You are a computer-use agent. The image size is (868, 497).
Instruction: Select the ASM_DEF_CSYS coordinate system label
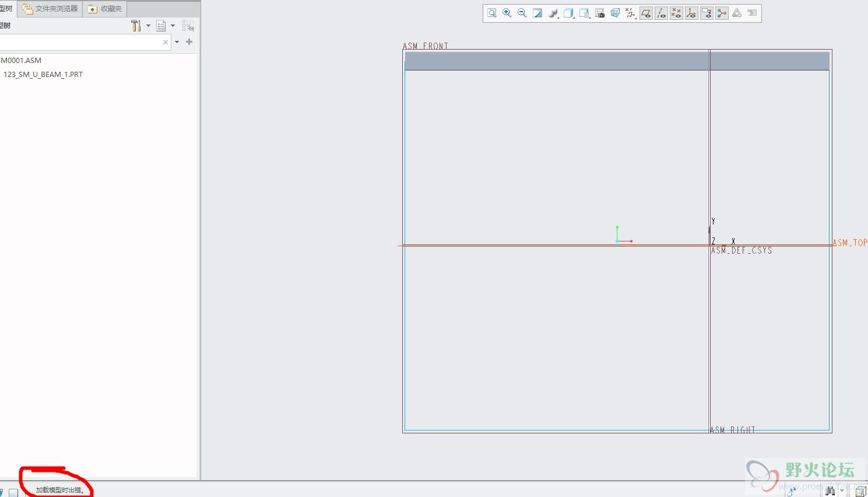point(742,250)
